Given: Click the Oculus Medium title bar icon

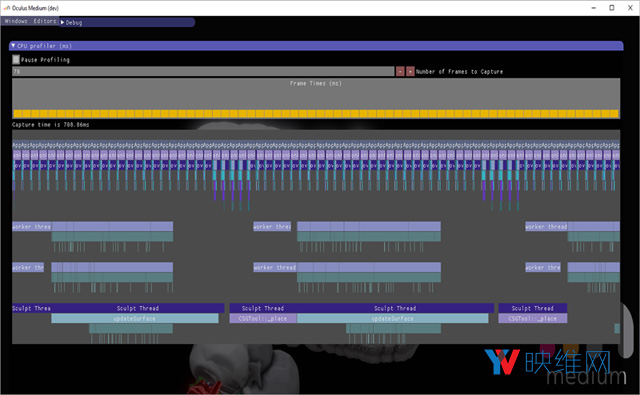Looking at the screenshot, I should (7, 8).
